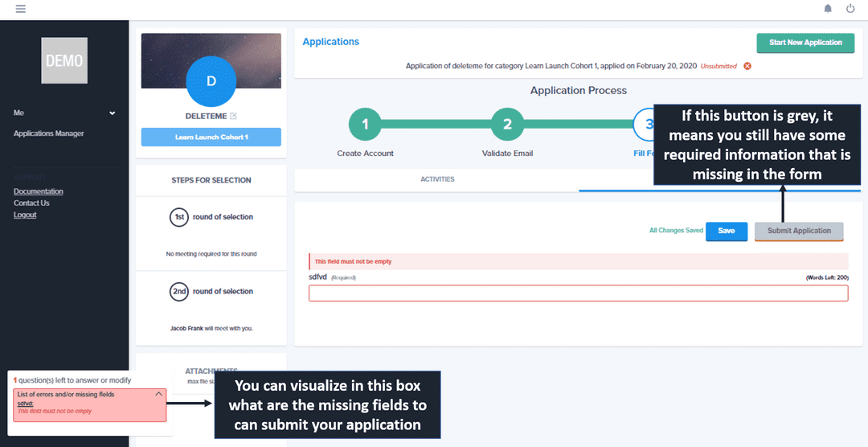Click the Applications heading
The image size is (868, 447).
pyautogui.click(x=330, y=42)
